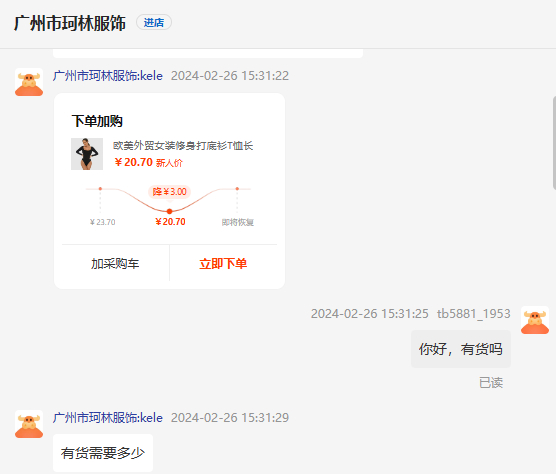Place order with 立即下单 button
The height and width of the screenshot is (474, 556).
point(223,263)
